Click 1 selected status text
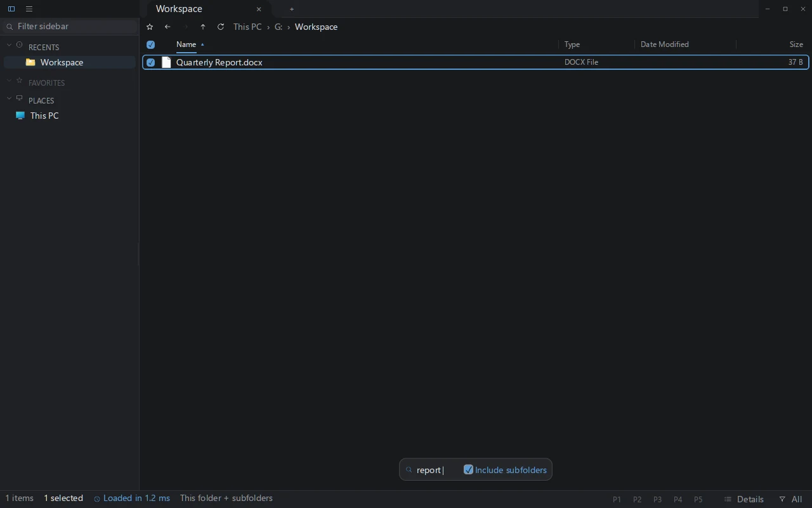The width and height of the screenshot is (812, 508). tap(63, 498)
